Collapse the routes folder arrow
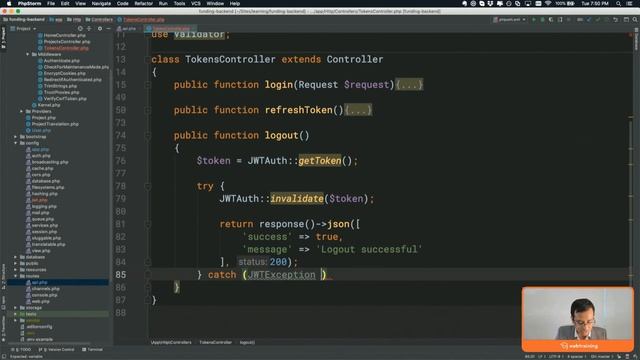This screenshot has width=640, height=360. tap(16, 276)
